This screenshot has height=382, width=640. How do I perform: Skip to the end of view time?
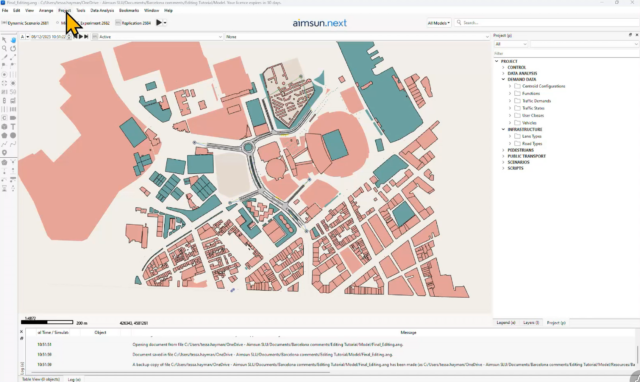pyautogui.click(x=86, y=37)
